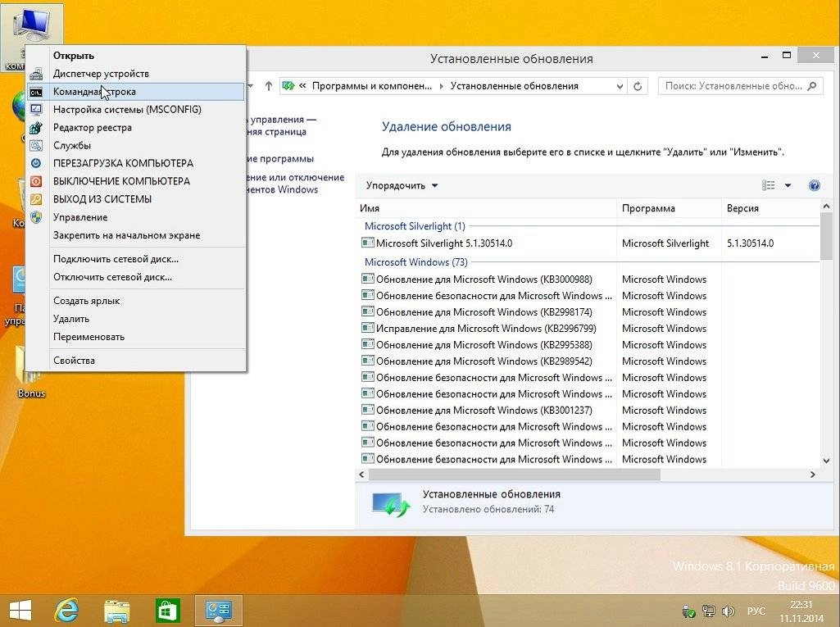Image resolution: width=840 pixels, height=627 pixels.
Task: Click the horizontal scrollbar left arrow
Action: click(361, 475)
